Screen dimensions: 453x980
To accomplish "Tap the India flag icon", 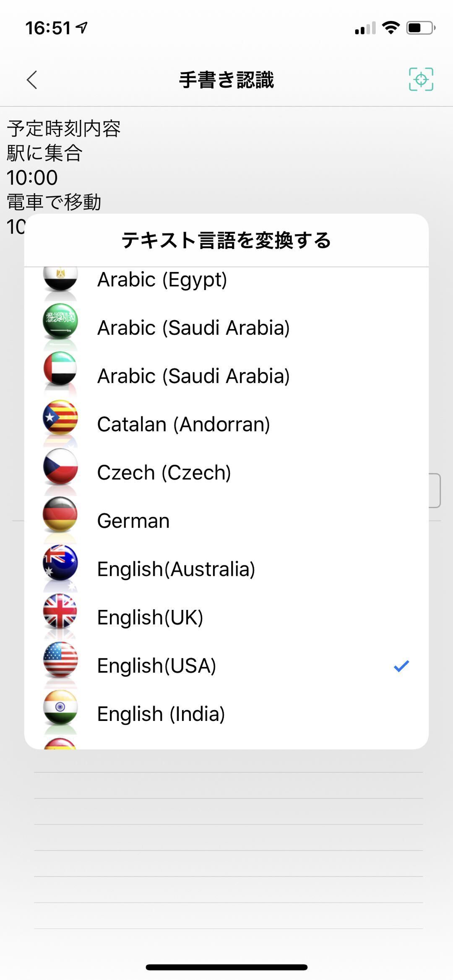I will coord(60,708).
